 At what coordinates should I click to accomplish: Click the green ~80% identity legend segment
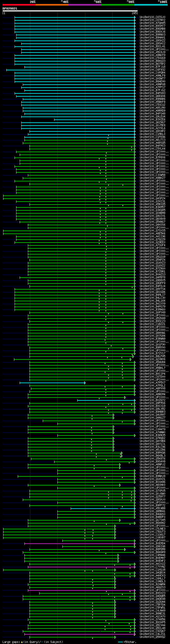pyautogui.click(x=118, y=5)
